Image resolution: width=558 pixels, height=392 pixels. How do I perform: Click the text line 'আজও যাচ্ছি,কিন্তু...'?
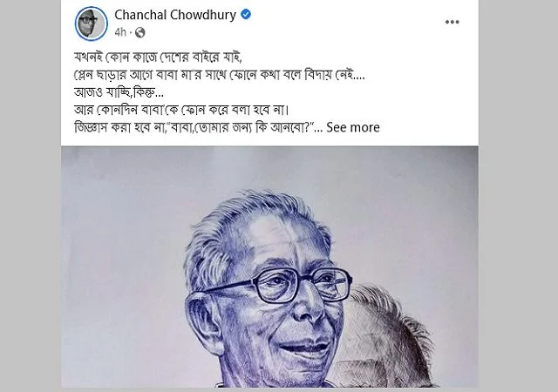(119, 92)
